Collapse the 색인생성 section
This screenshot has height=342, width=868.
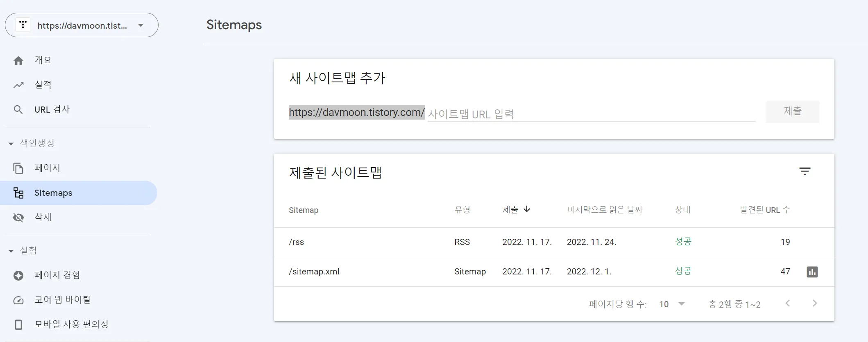coord(10,144)
